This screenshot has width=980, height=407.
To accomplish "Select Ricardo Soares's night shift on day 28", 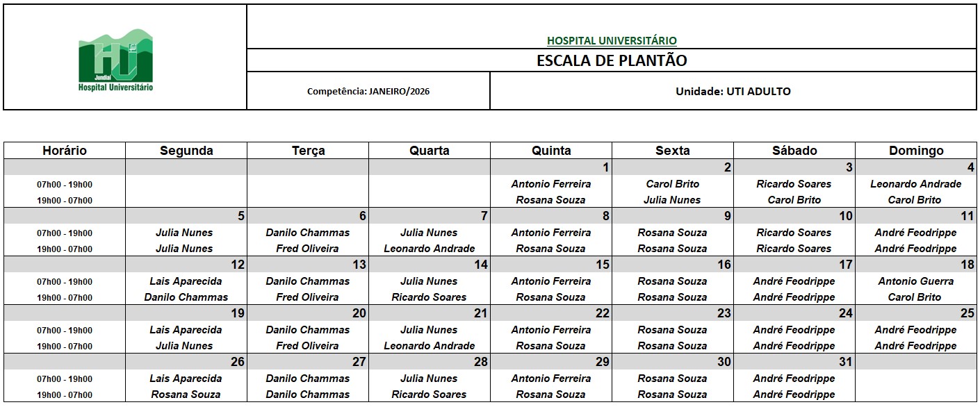I will (x=429, y=394).
